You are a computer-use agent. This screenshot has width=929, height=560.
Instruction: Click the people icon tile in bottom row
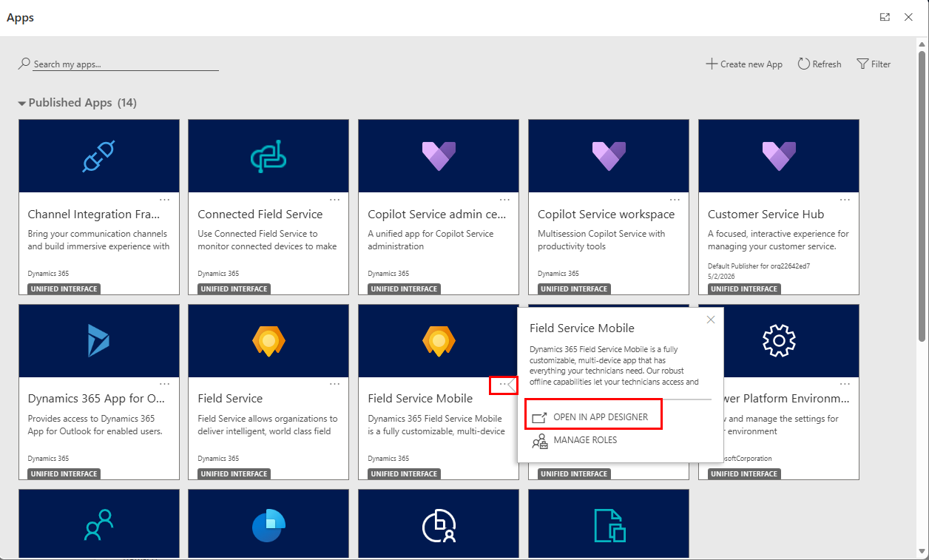pos(99,526)
